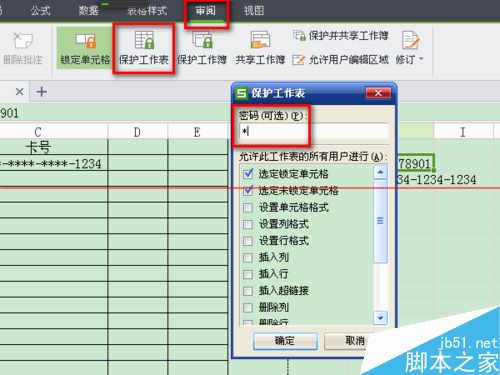500x375 pixels.
Task: Open the View (视图) ribbon tab
Action: pos(254,11)
